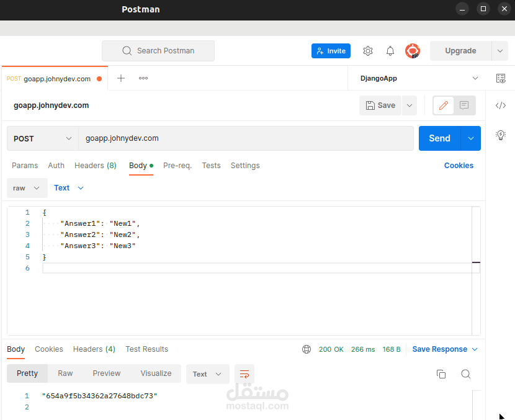
Task: Switch to pencil edit mode
Action: coord(444,105)
